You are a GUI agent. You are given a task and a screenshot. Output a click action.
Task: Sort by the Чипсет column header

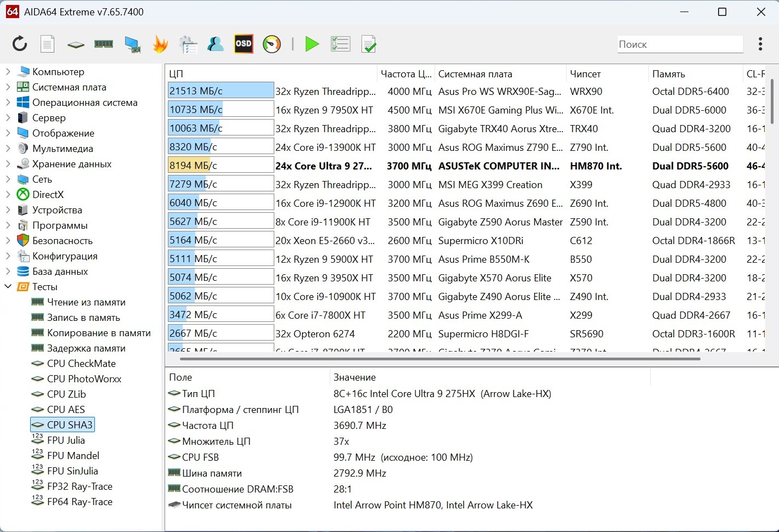click(x=585, y=74)
